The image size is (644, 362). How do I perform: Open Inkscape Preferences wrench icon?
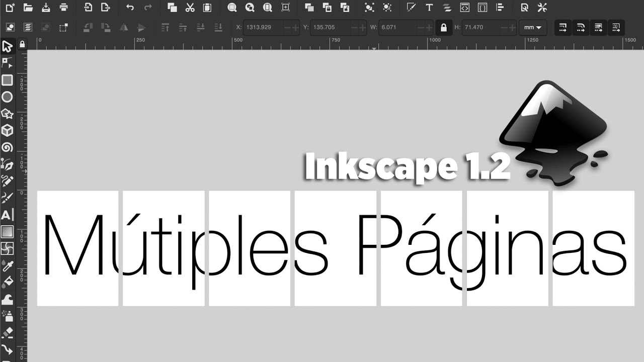[542, 8]
